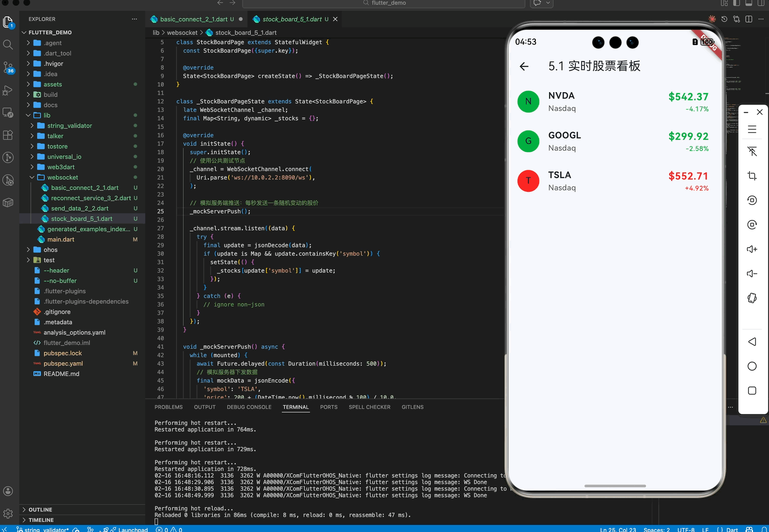Image resolution: width=769 pixels, height=532 pixels.
Task: Go forward with the title bar right arrow
Action: (232, 3)
